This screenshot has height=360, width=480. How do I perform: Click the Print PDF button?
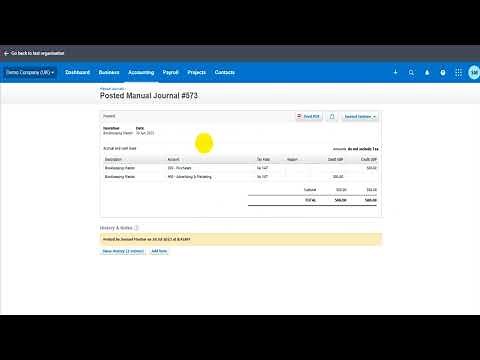point(309,116)
